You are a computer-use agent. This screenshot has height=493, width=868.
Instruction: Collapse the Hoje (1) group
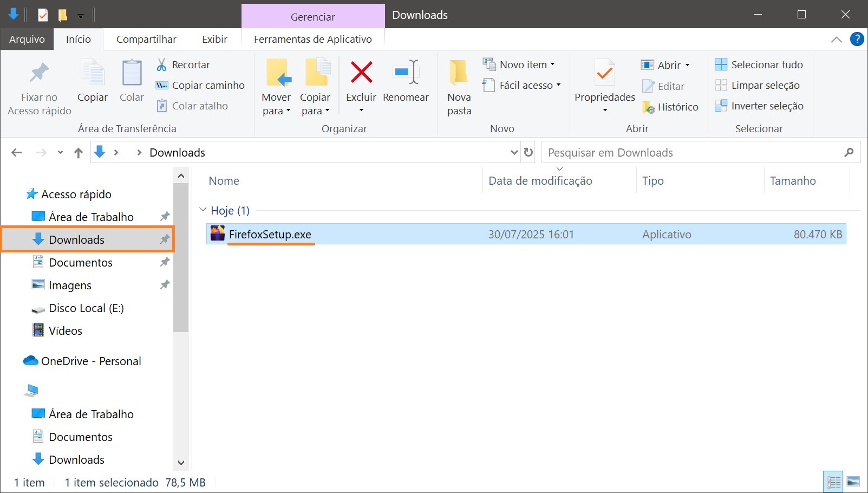203,210
